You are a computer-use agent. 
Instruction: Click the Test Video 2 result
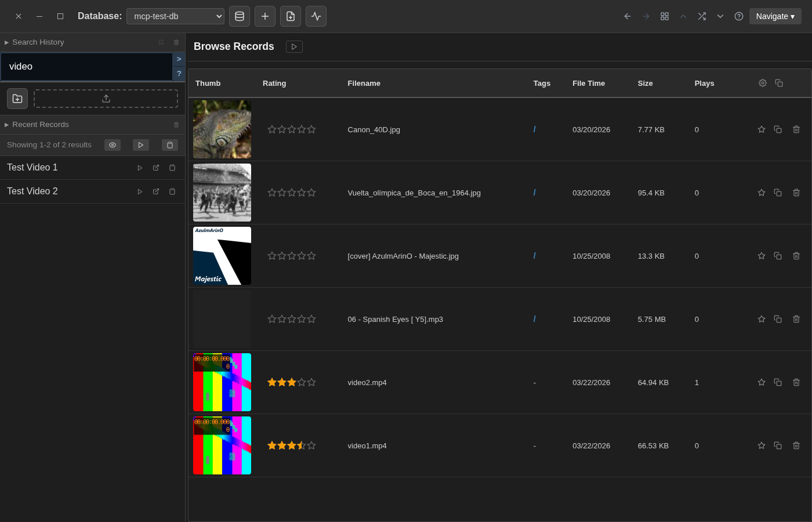[32, 191]
